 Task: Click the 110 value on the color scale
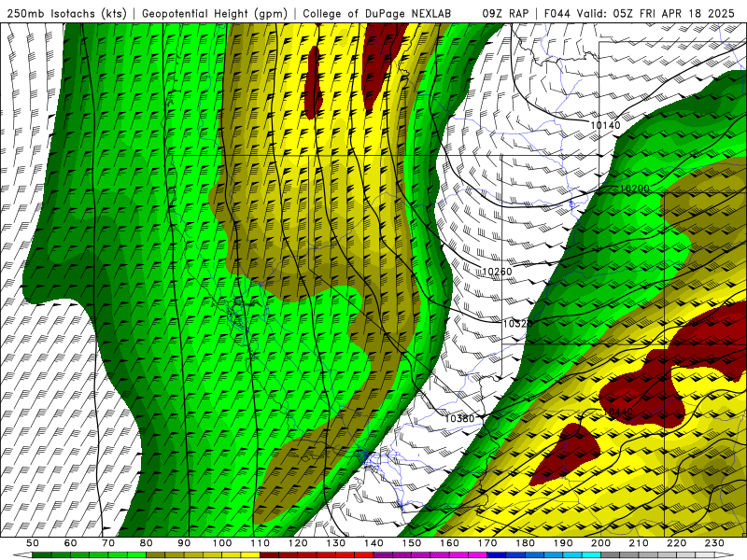(x=260, y=543)
